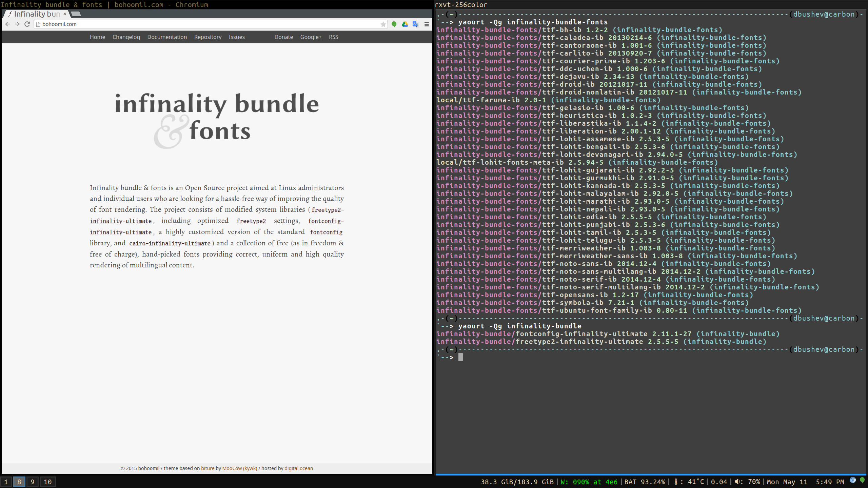Image resolution: width=868 pixels, height=488 pixels.
Task: Open the Changelog tab on bohoomil.com
Action: [126, 37]
